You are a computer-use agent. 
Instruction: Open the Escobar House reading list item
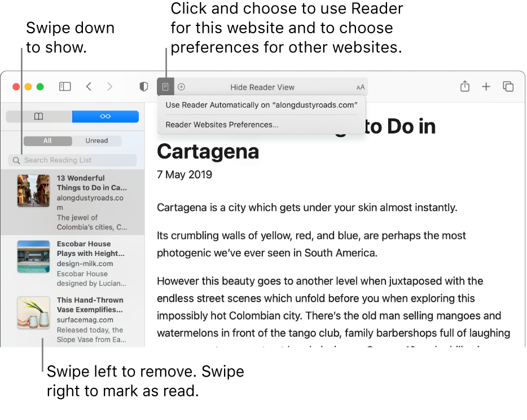pyautogui.click(x=73, y=263)
